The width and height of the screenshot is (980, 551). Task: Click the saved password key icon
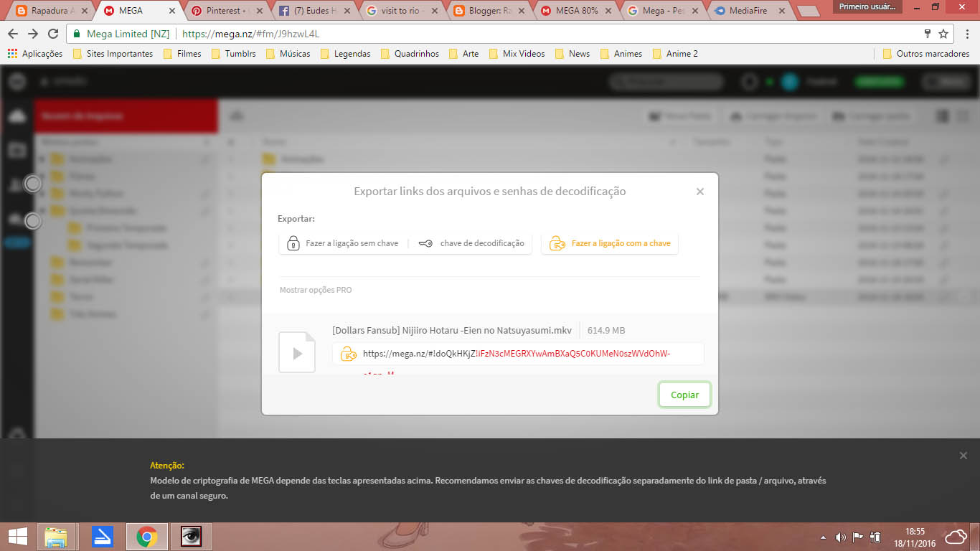(928, 34)
